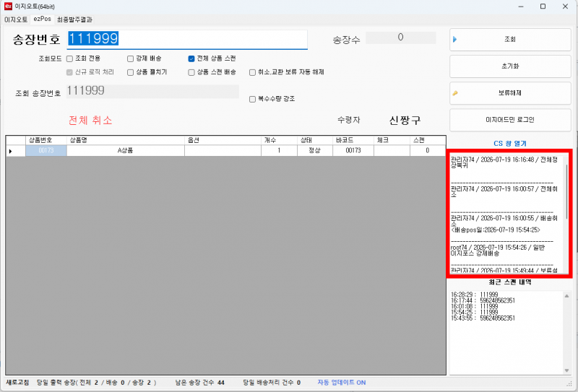This screenshot has width=578, height=392.
Task: Enable the 상품 스캔 배송 checkbox
Action: click(191, 72)
